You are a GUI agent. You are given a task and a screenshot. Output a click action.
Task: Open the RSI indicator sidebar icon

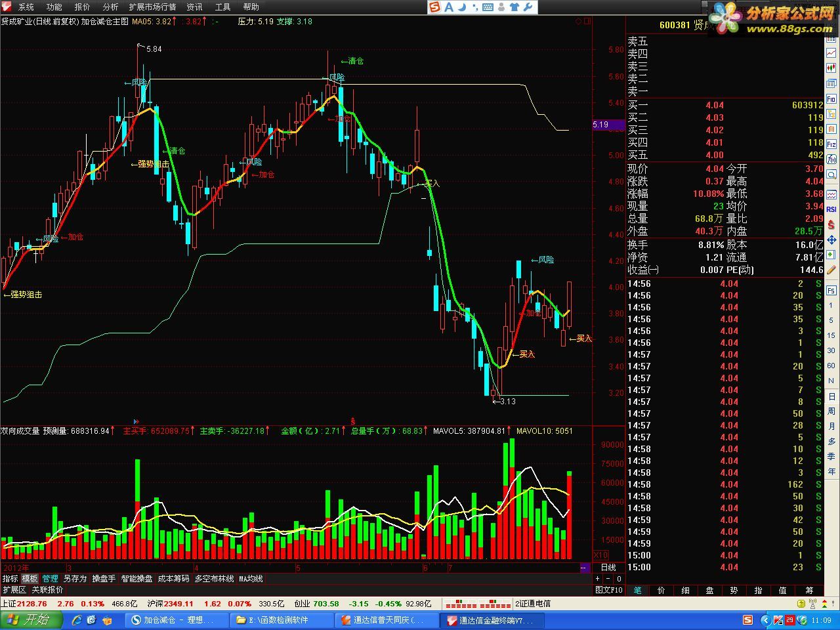(831, 209)
